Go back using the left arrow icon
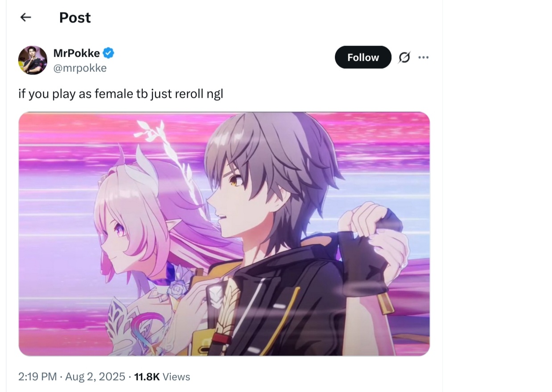The width and height of the screenshot is (552, 392). 26,17
